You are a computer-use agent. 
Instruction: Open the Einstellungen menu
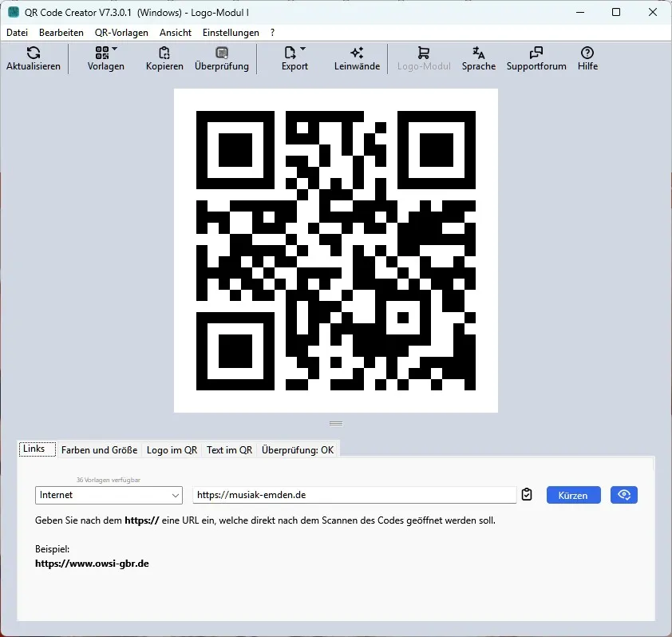coord(231,33)
